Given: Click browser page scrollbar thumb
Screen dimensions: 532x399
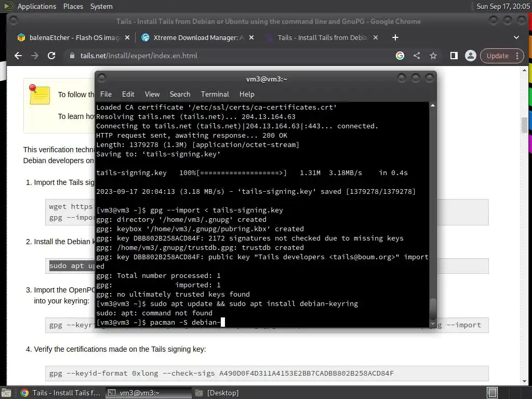Looking at the screenshot, I should click(x=525, y=125).
